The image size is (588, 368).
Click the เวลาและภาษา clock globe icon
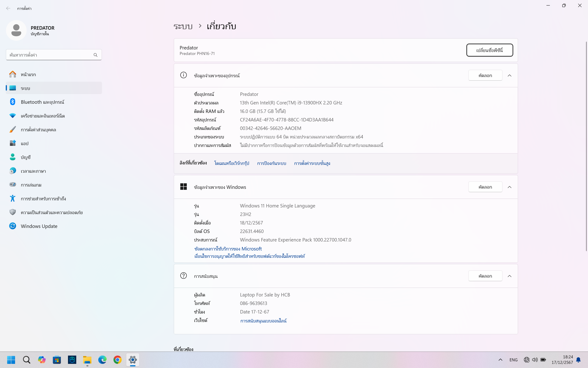13,171
